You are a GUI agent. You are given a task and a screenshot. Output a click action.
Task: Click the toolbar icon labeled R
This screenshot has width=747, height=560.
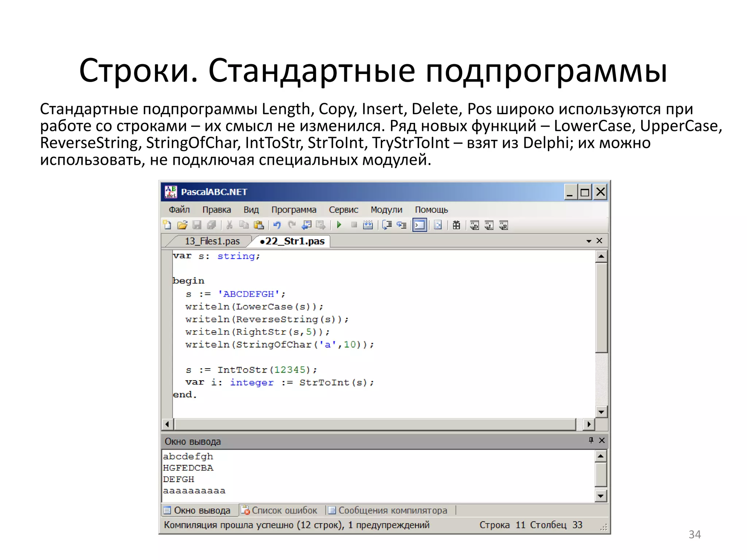click(x=504, y=225)
